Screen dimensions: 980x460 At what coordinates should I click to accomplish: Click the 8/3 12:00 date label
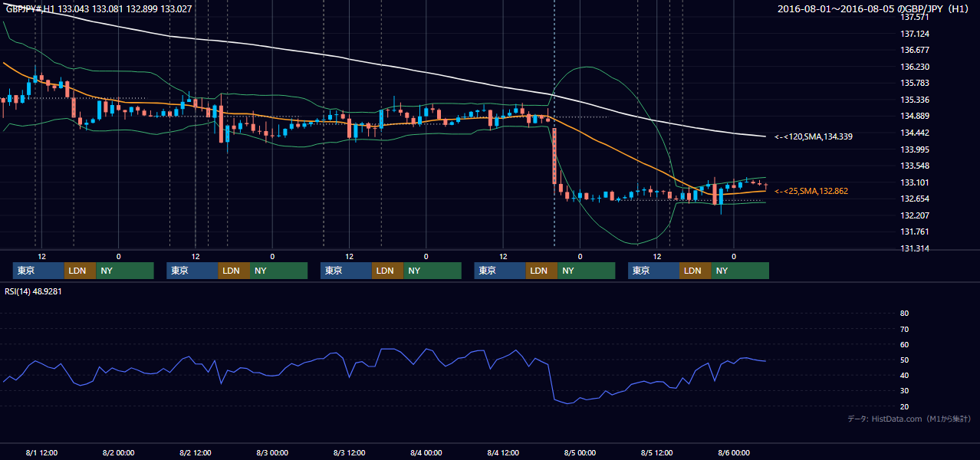349,453
